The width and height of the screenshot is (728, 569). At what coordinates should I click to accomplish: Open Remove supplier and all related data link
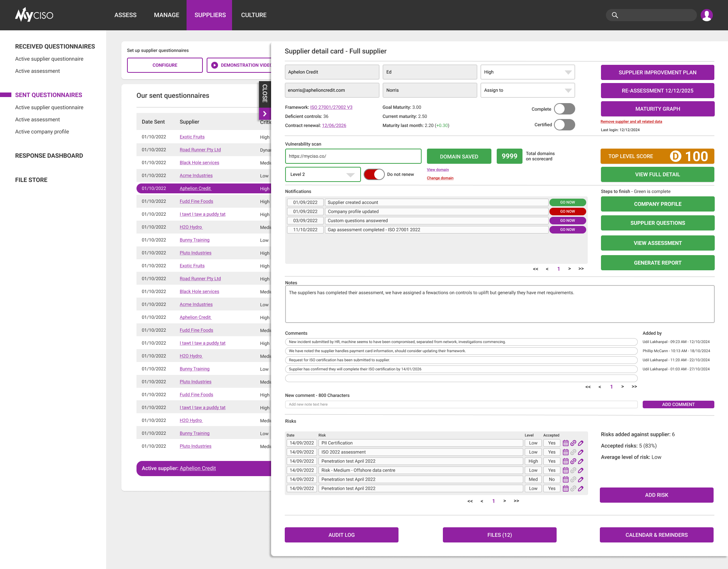pyautogui.click(x=631, y=122)
